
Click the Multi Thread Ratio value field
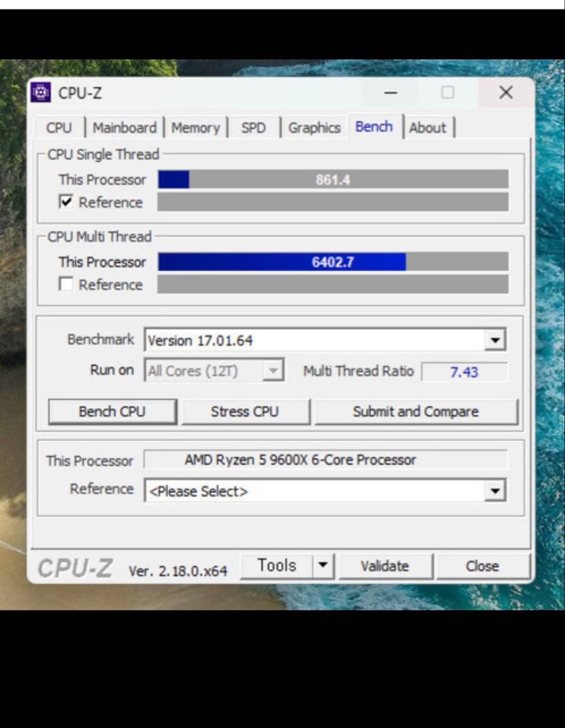pyautogui.click(x=464, y=371)
